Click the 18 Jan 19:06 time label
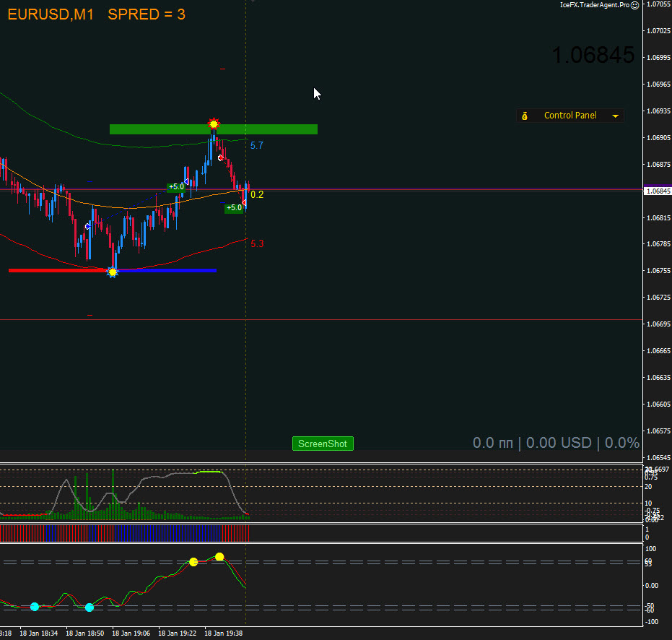Image resolution: width=672 pixels, height=640 pixels. [x=131, y=633]
